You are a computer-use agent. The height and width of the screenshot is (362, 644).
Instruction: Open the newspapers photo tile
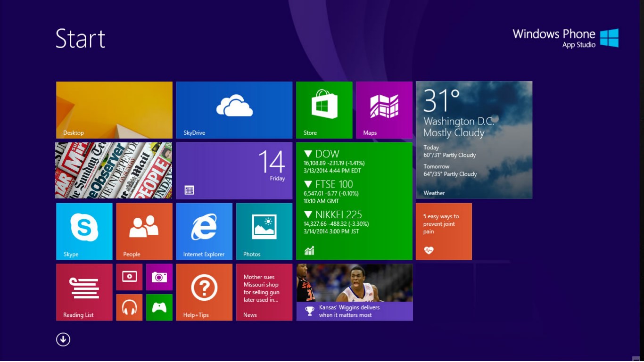coord(114,170)
